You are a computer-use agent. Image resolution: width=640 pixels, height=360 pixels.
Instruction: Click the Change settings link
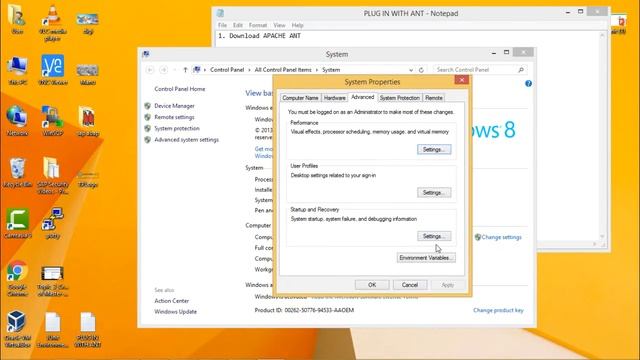pyautogui.click(x=501, y=237)
